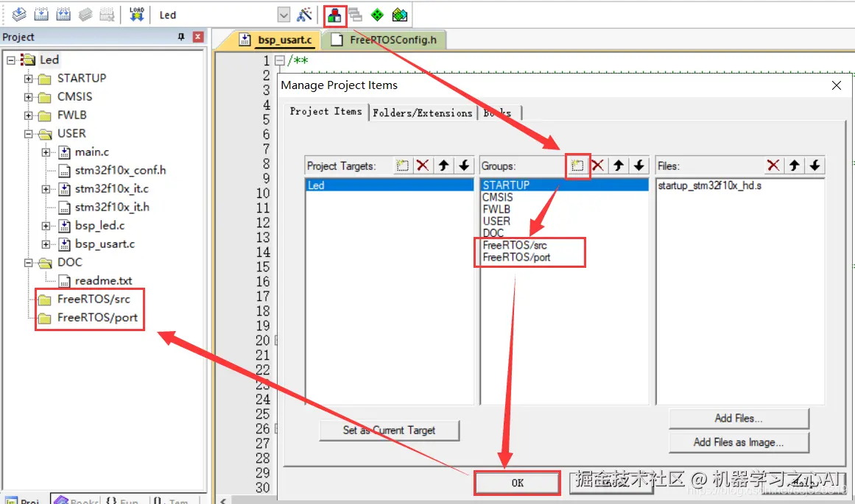
Task: Select FWLB in the Groups list
Action: tap(564, 209)
